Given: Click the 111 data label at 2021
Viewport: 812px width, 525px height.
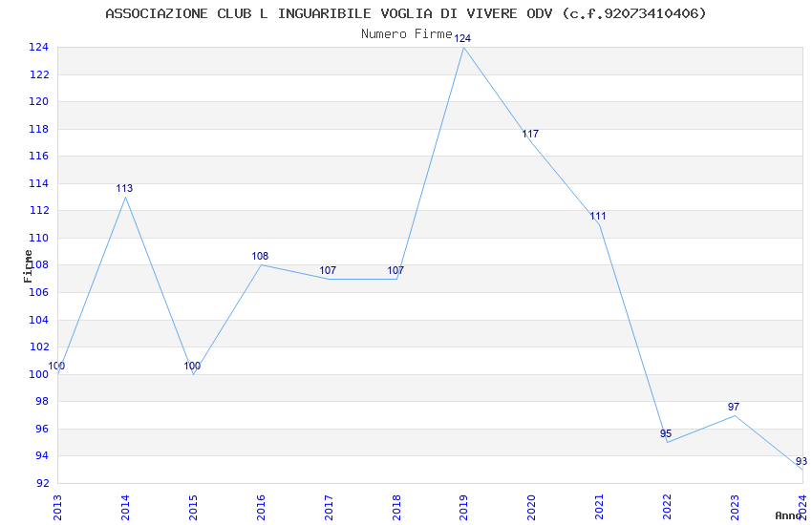Looking at the screenshot, I should pos(598,217).
